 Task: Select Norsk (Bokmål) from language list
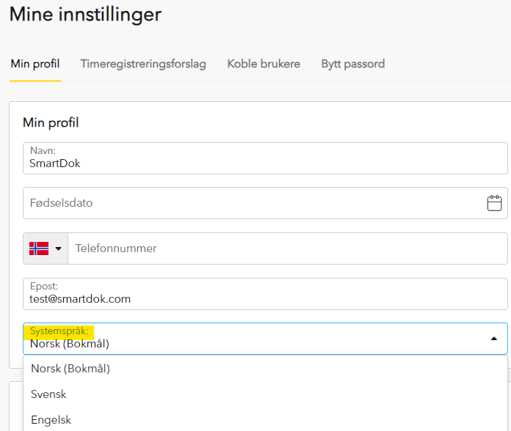pyautogui.click(x=70, y=369)
